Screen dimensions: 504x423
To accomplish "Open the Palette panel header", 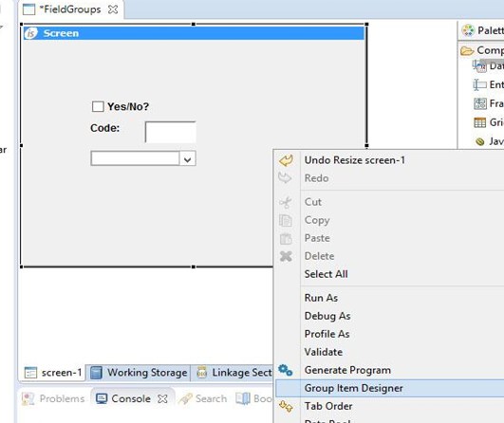I will click(x=481, y=30).
